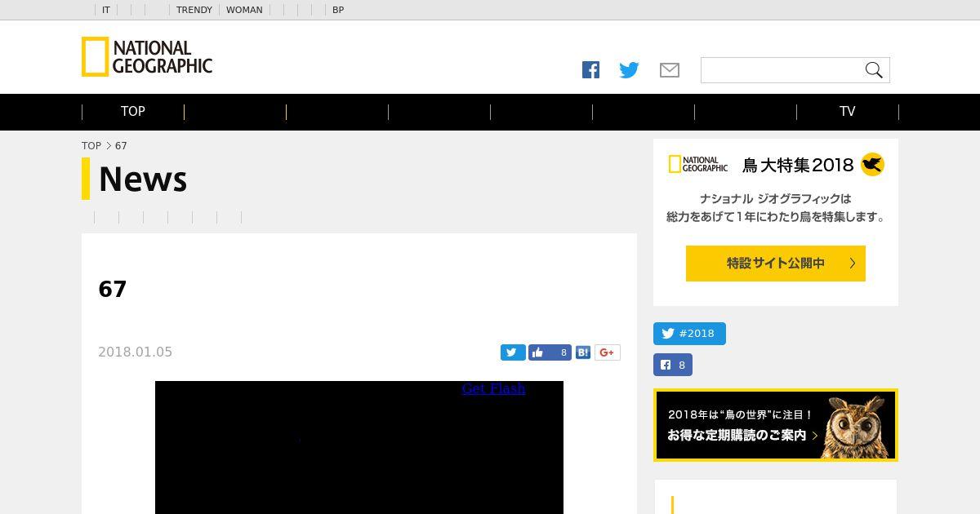This screenshot has width=980, height=514.
Task: Open TOP in main navigation bar
Action: (133, 112)
